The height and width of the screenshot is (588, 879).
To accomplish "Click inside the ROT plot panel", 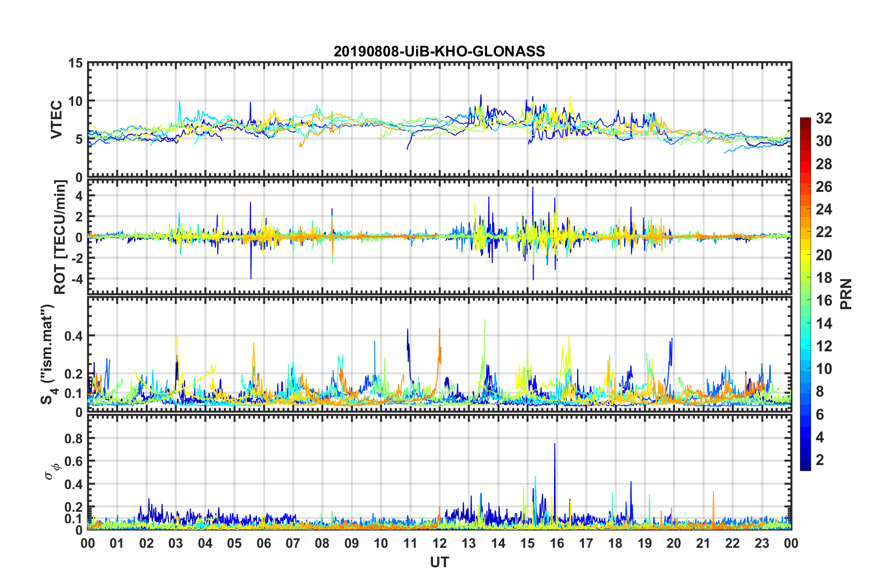I will click(x=439, y=237).
